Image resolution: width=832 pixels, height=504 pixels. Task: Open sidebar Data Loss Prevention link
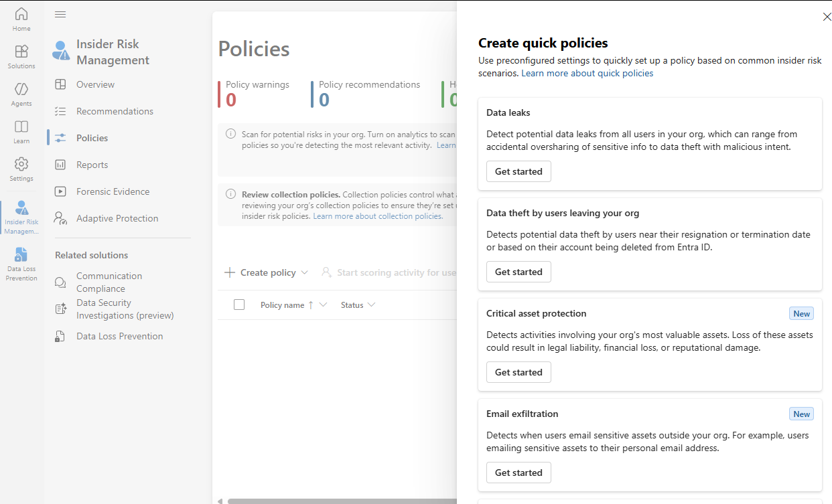(120, 336)
